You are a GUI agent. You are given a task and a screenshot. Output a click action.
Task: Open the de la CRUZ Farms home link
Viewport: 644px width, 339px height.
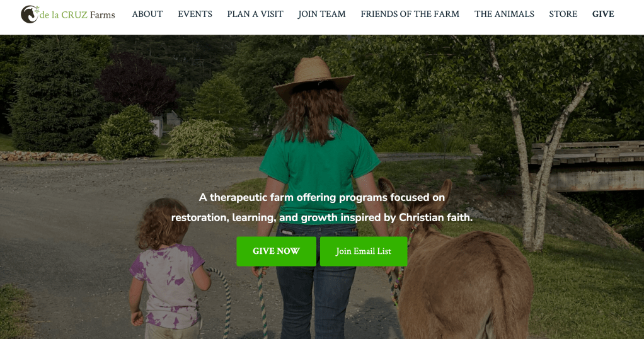tap(68, 14)
